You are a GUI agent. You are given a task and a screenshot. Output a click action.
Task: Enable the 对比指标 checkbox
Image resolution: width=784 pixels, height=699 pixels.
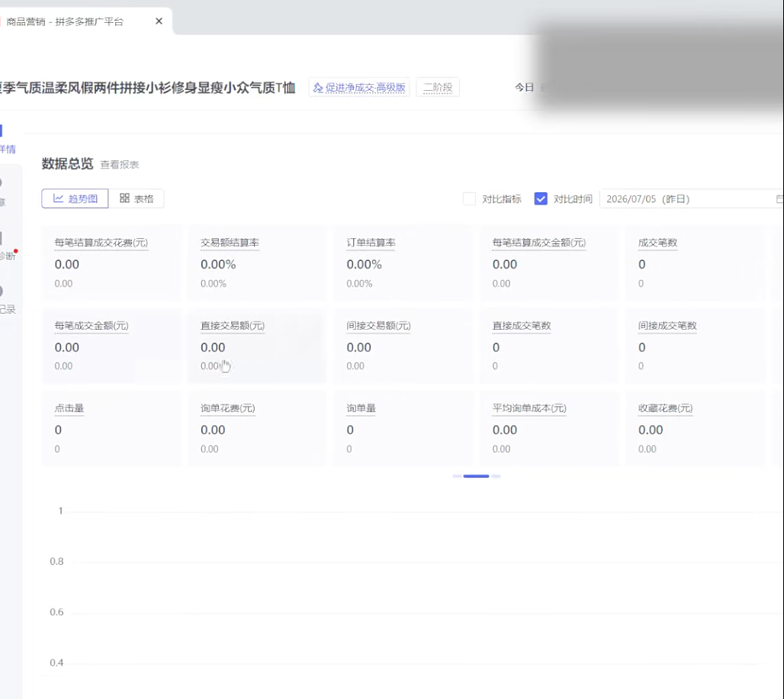coord(470,198)
